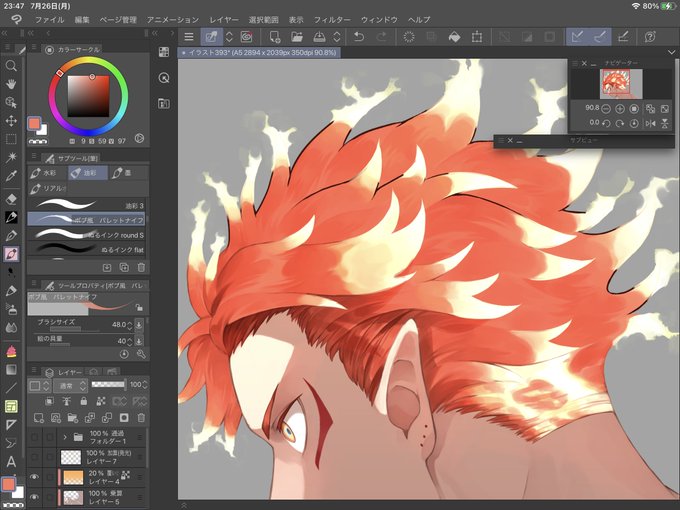The height and width of the screenshot is (510, 680).
Task: Expand canvas tab list chevron at right
Action: (672, 52)
